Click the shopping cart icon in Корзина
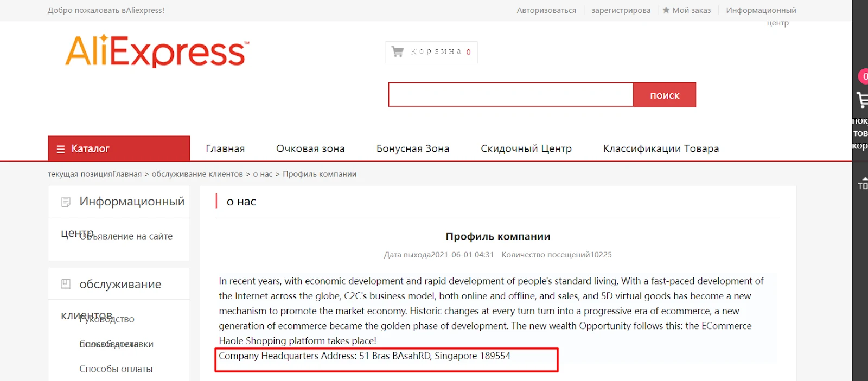The height and width of the screenshot is (381, 868). click(x=398, y=51)
